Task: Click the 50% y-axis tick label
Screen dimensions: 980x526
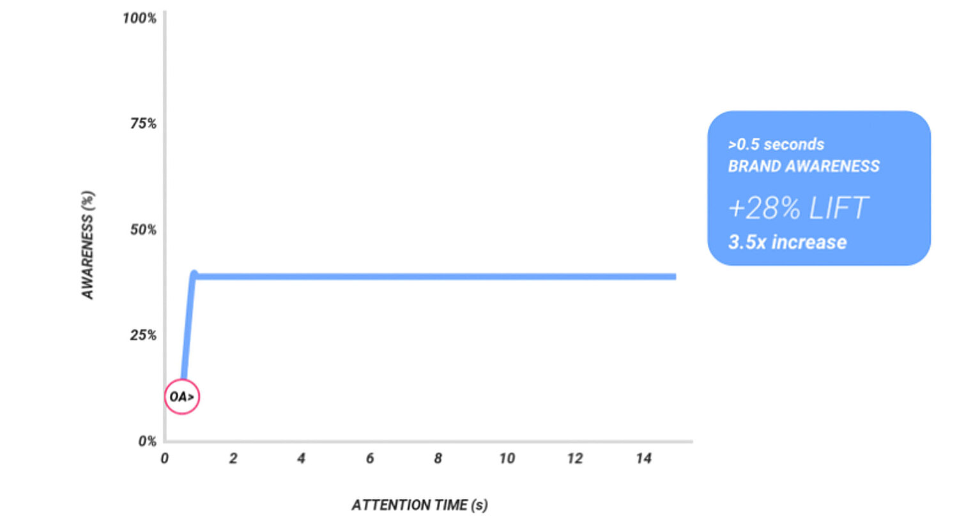Action: pos(143,230)
